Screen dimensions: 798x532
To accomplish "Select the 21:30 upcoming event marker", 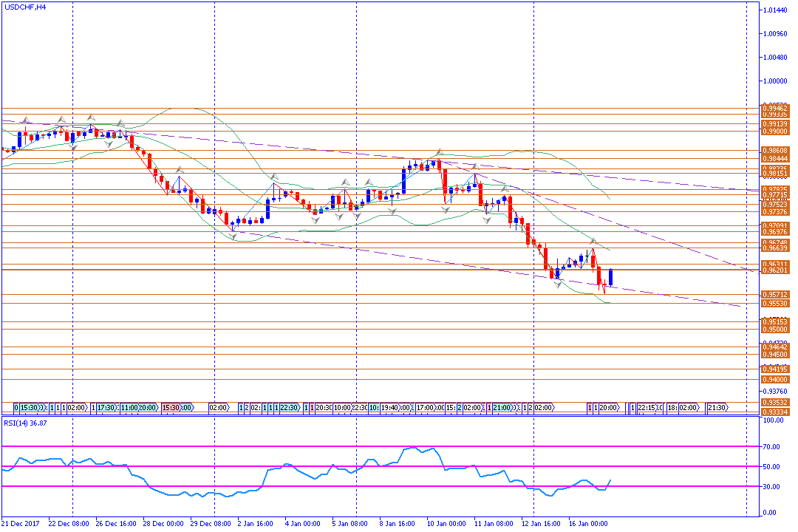I will 718,408.
